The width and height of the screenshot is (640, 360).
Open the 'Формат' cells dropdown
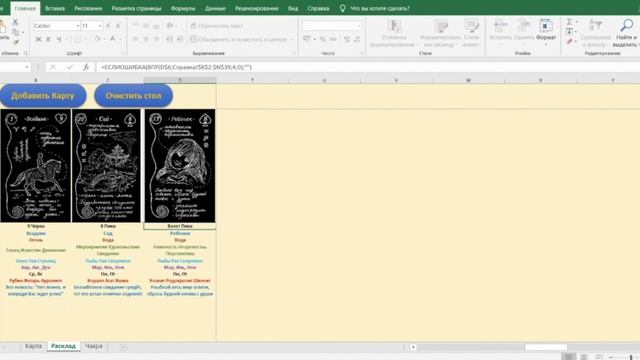tap(546, 33)
